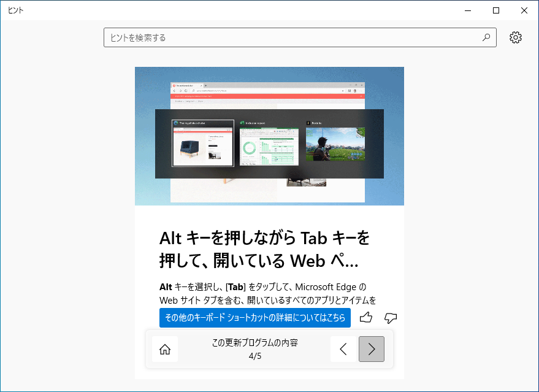Advance to the next tip
Screen dimensions: 539x392
[372, 349]
